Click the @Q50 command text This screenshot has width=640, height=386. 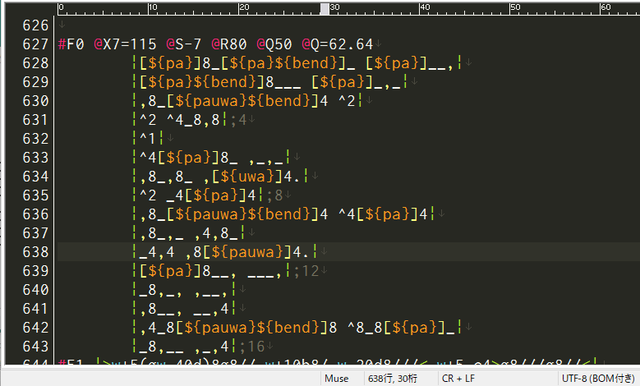[274, 44]
